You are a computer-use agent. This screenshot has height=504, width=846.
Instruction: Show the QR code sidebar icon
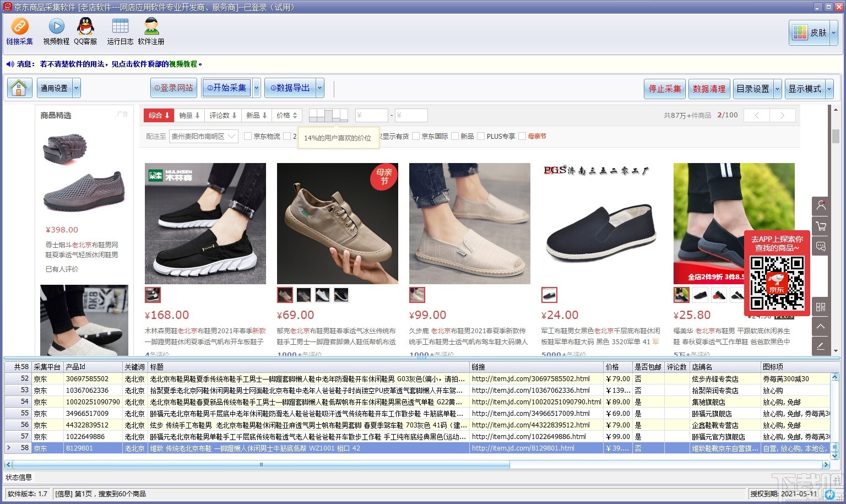coord(821,307)
